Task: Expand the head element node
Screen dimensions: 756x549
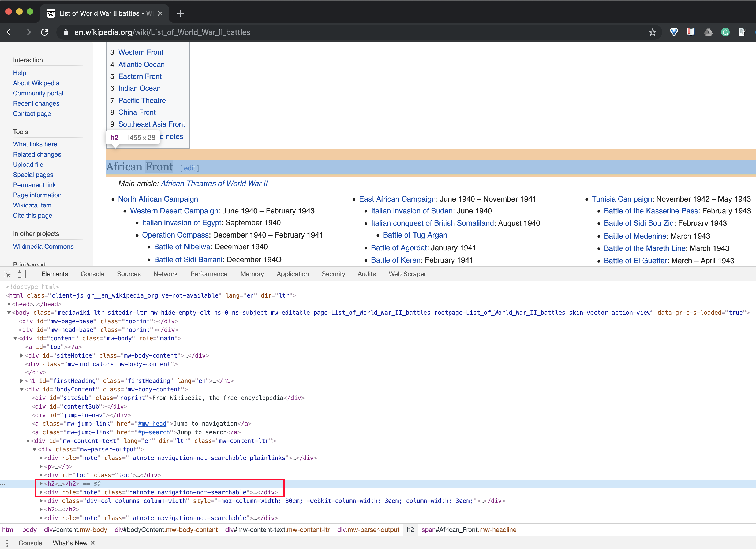Action: [9, 304]
